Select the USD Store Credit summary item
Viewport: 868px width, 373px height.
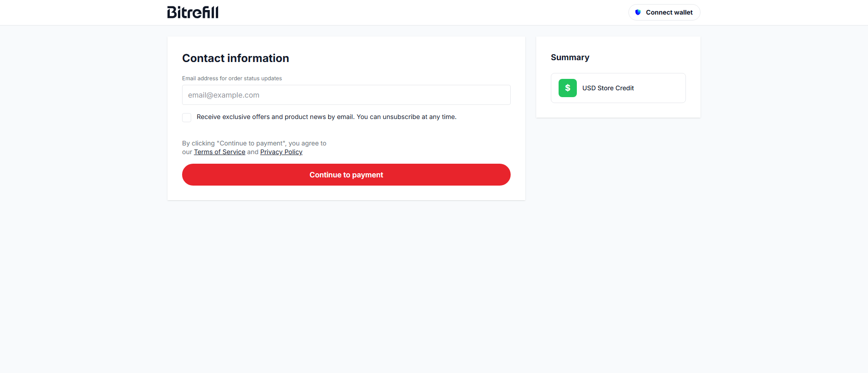click(618, 88)
